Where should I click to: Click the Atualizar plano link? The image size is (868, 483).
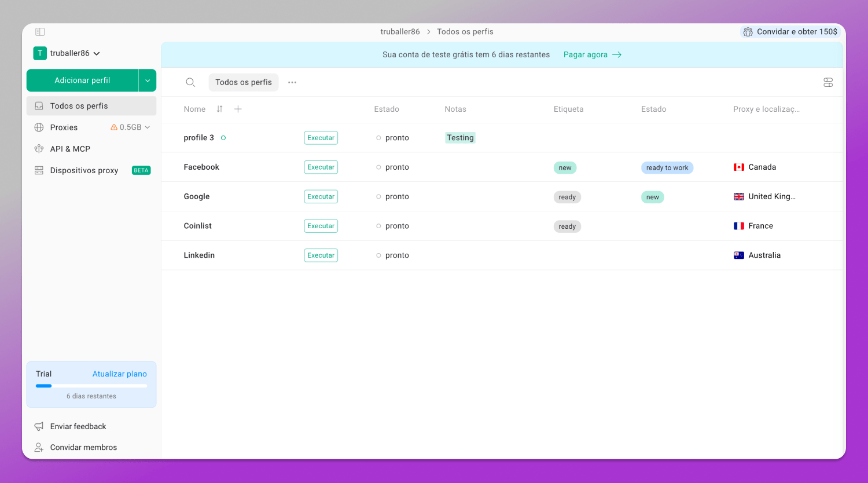point(120,374)
